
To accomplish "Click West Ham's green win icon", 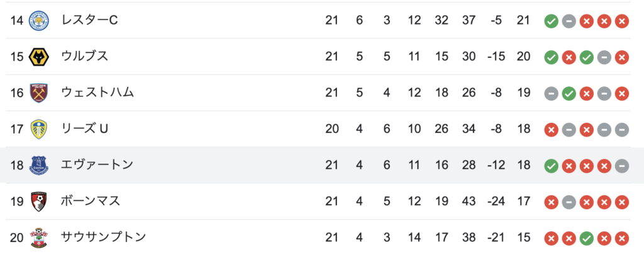I will point(569,93).
